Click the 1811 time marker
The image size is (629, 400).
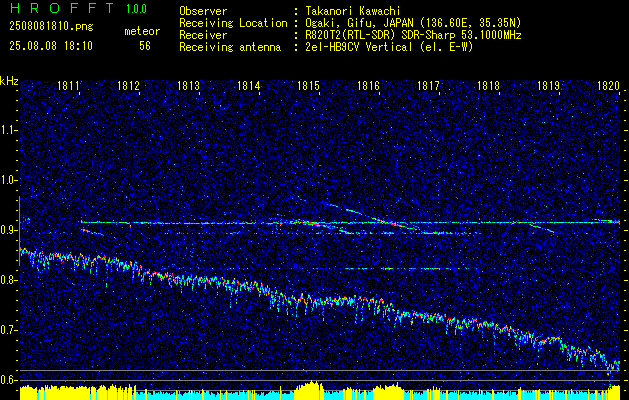click(x=68, y=85)
